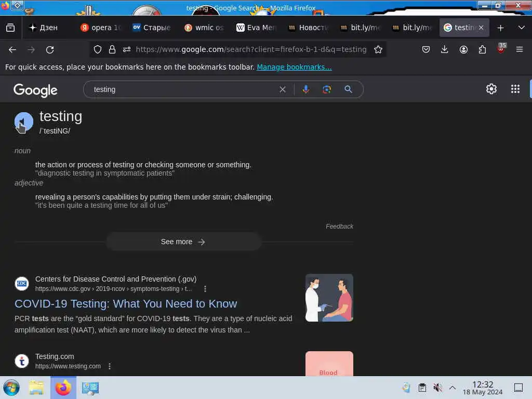Save page to Pocket

click(x=426, y=49)
